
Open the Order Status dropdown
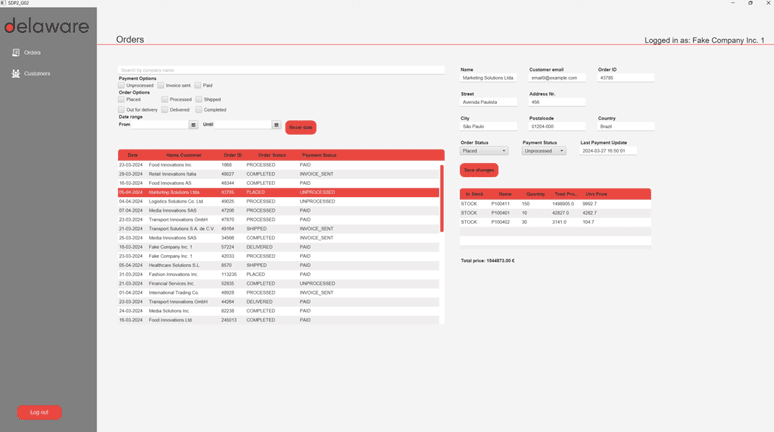pos(484,151)
